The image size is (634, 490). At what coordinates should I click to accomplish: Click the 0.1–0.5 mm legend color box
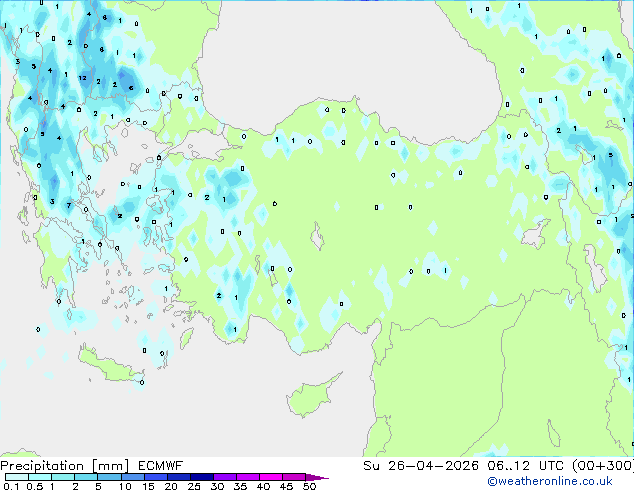(x=17, y=477)
